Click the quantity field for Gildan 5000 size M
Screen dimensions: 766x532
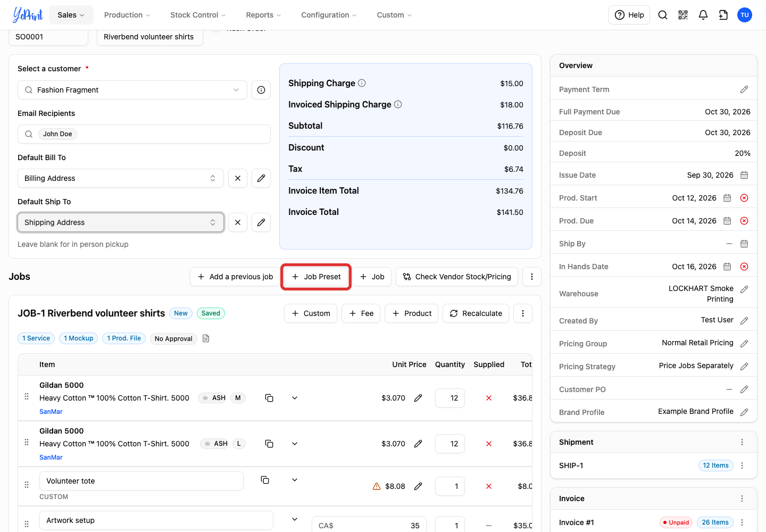click(450, 398)
